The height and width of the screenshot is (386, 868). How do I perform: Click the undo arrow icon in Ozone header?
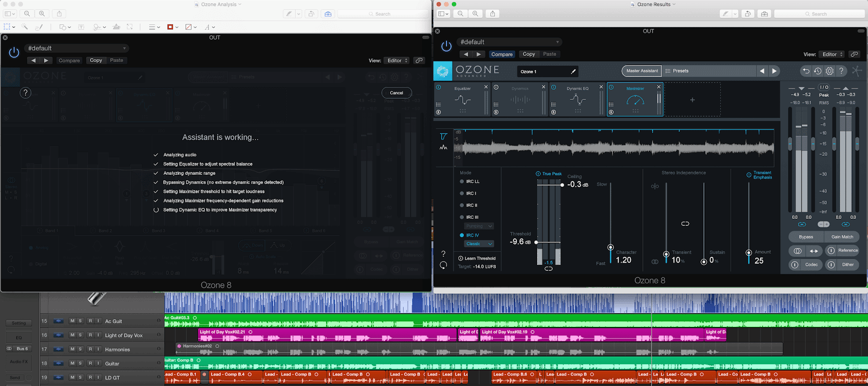click(x=806, y=71)
